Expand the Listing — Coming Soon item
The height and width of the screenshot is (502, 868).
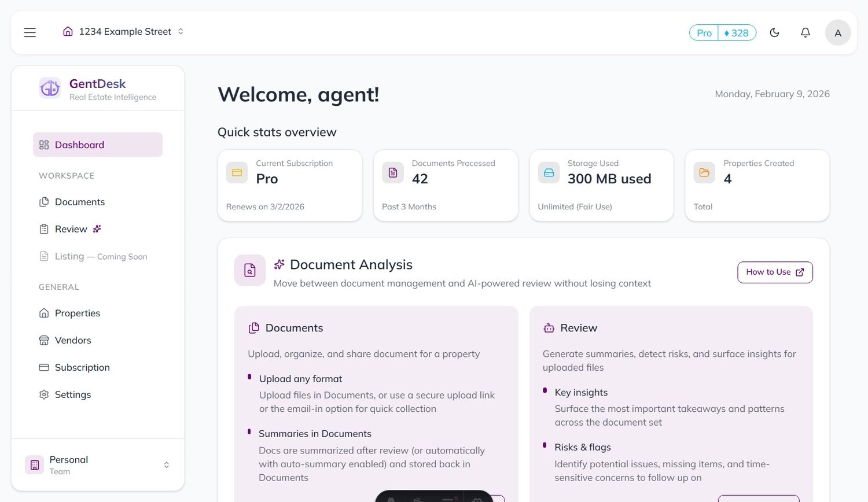[101, 256]
